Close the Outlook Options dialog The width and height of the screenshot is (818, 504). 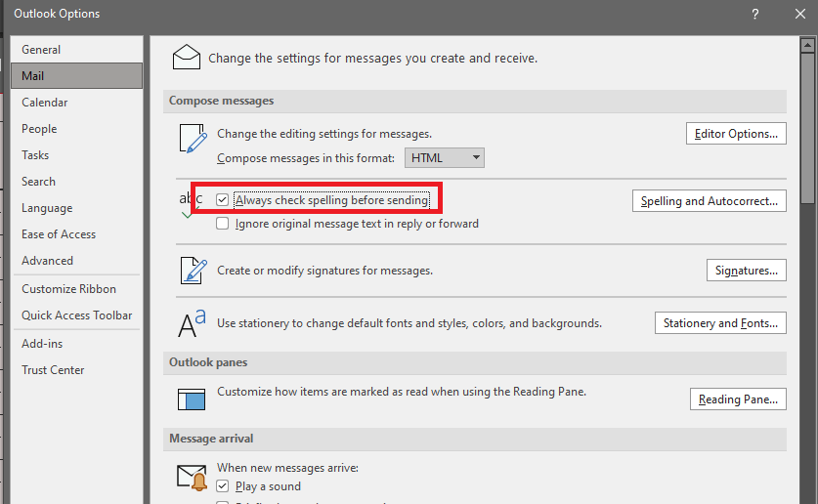(x=800, y=14)
